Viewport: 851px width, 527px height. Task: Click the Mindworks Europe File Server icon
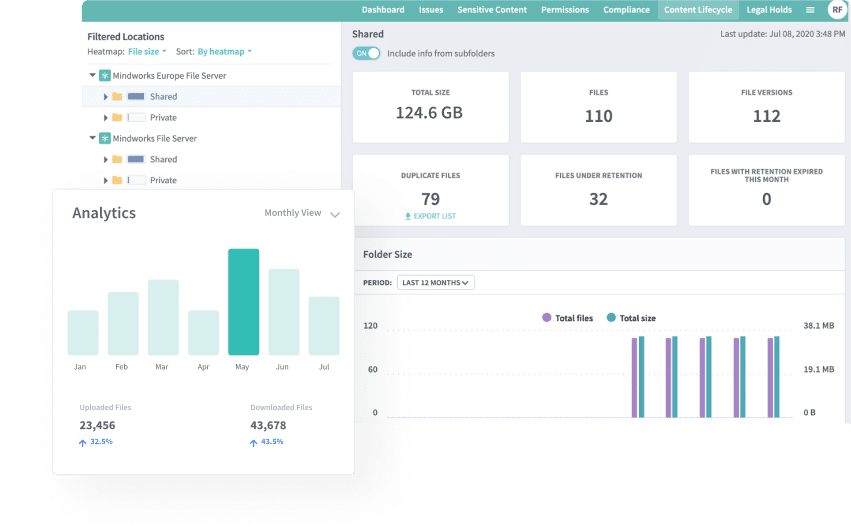(105, 75)
